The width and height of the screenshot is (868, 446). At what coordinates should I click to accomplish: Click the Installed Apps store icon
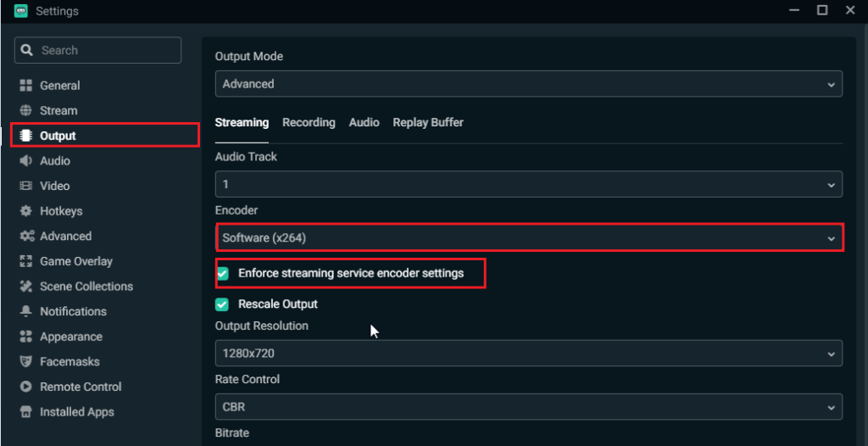click(26, 411)
